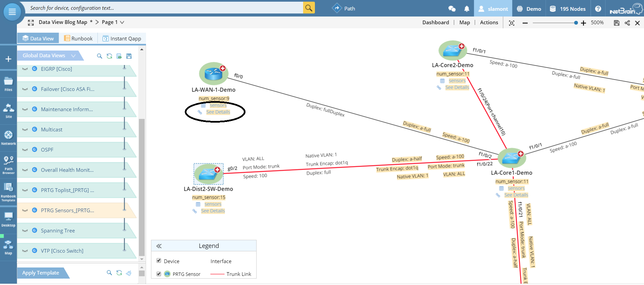Open the Dashboard menu
This screenshot has height=285, width=644.
pyautogui.click(x=436, y=23)
